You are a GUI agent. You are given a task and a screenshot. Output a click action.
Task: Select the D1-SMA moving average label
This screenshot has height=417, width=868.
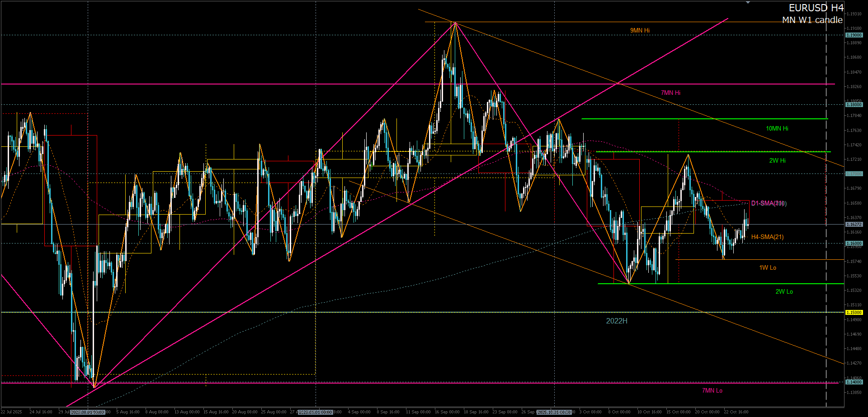[x=768, y=203]
